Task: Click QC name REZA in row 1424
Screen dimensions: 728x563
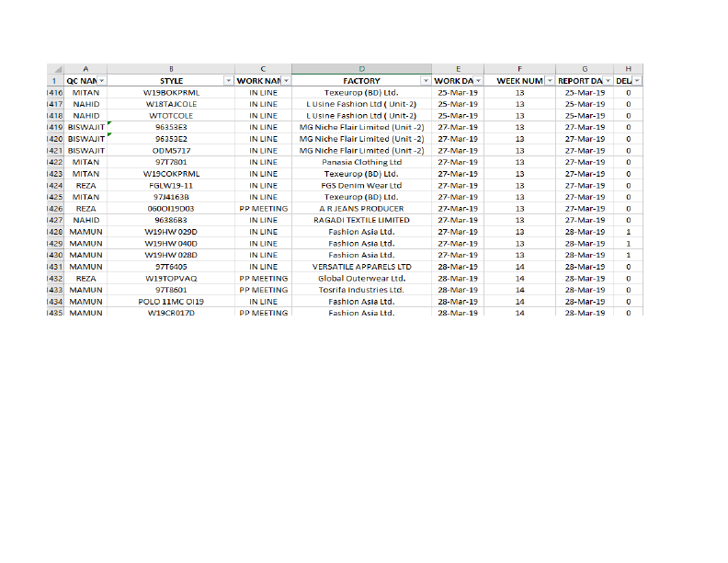Action: pyautogui.click(x=85, y=185)
